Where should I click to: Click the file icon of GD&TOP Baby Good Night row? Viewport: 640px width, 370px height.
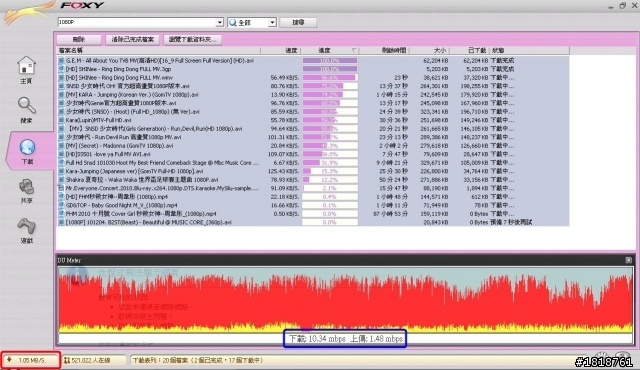pyautogui.click(x=61, y=205)
